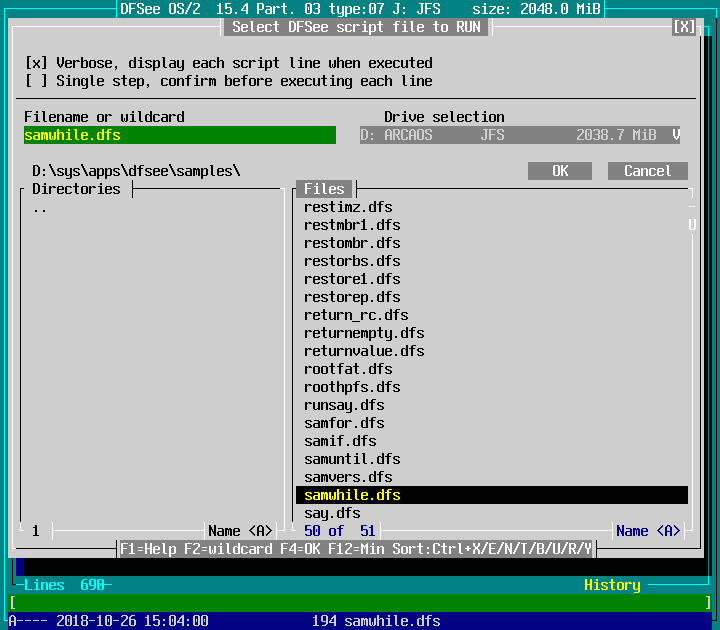Click F1=Help hint in footer bar
Screen dimensions: 720x630
[148, 549]
